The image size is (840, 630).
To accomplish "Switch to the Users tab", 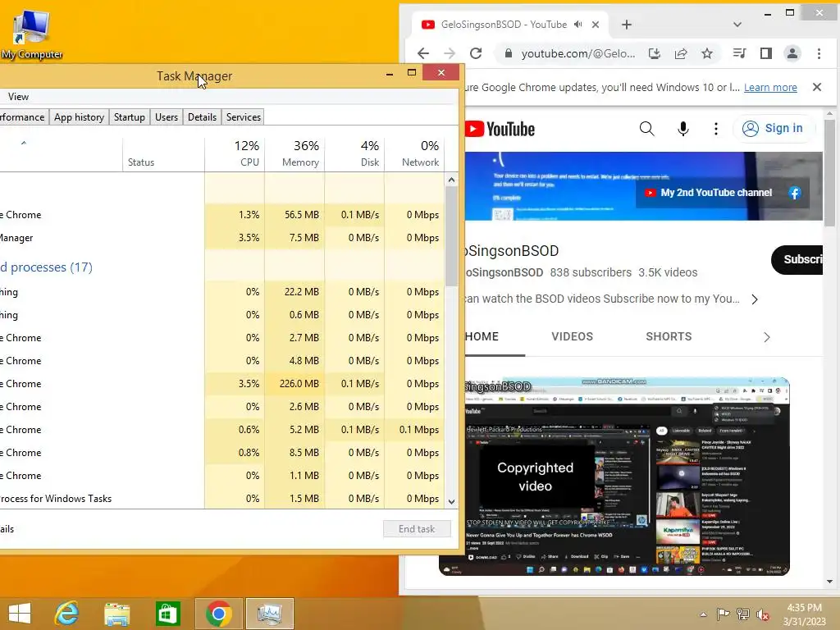I will pyautogui.click(x=166, y=117).
